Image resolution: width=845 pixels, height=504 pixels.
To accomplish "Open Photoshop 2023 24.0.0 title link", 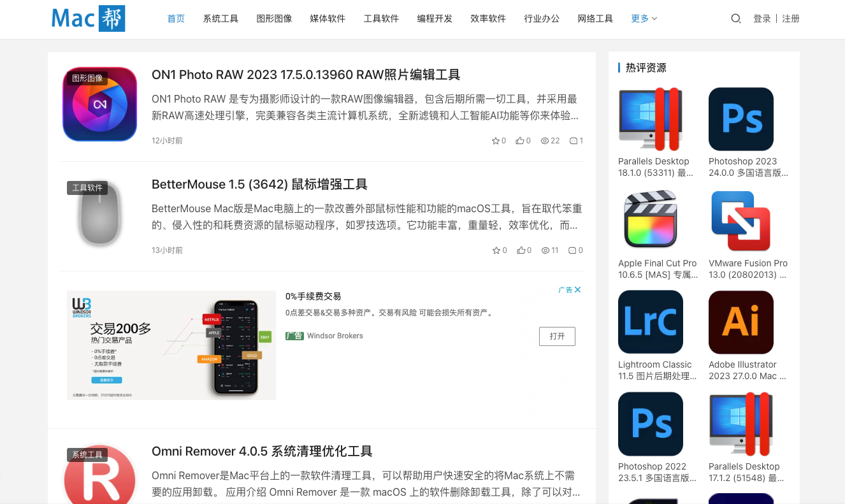I will [748, 167].
